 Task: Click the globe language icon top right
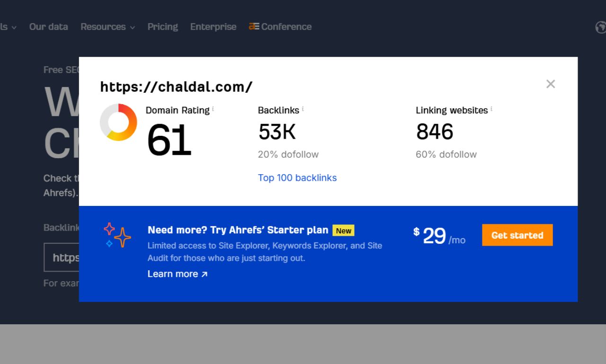coord(601,27)
